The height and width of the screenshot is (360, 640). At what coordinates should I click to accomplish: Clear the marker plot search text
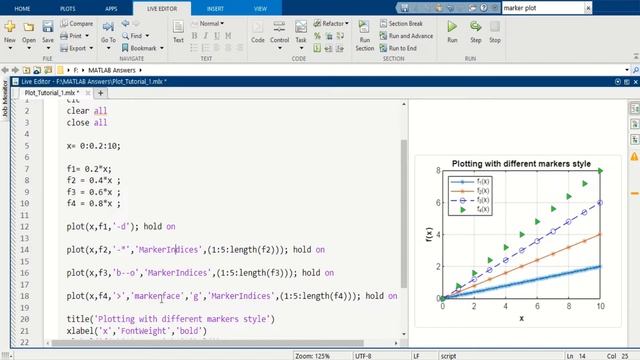click(588, 8)
